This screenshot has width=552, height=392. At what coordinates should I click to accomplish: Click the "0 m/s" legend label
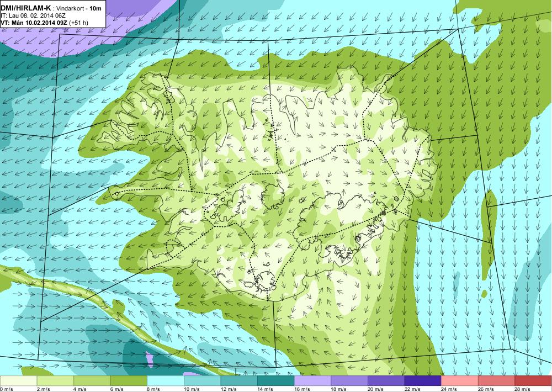tap(7, 389)
